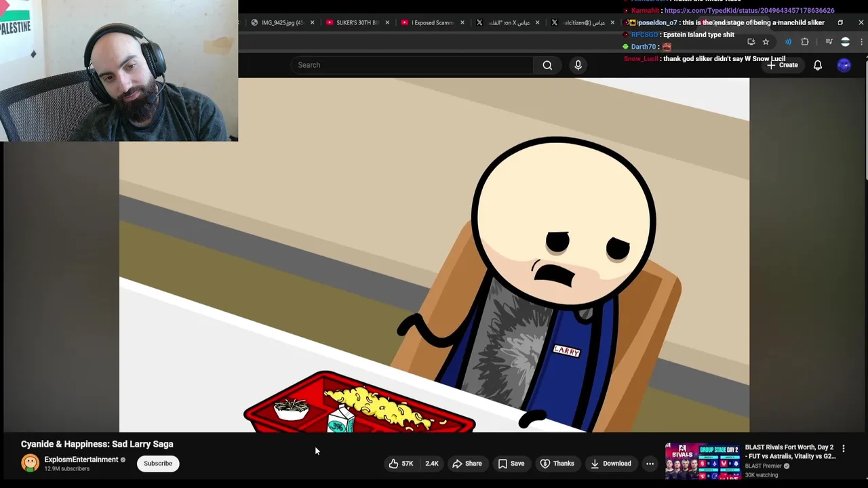Viewport: 868px width, 488px height.
Task: Open BLAST Rivals Fort Worth, Day 2 title
Action: 790,452
